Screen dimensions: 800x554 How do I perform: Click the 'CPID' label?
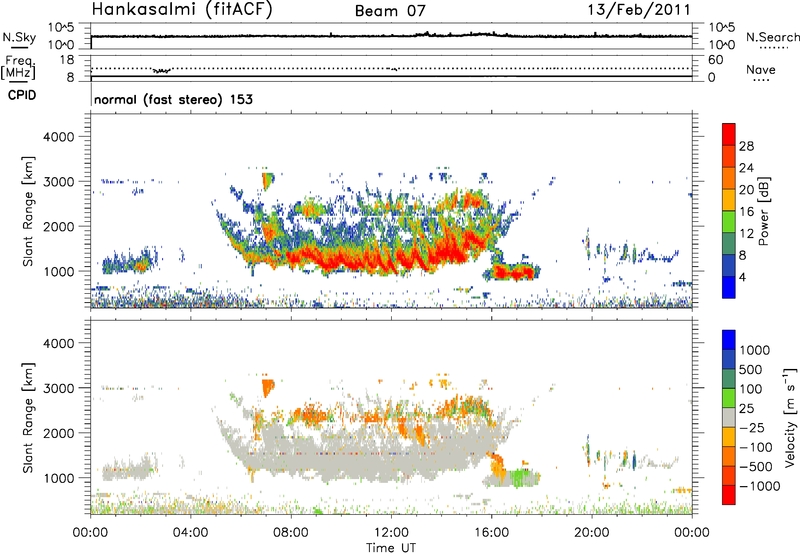pyautogui.click(x=22, y=95)
